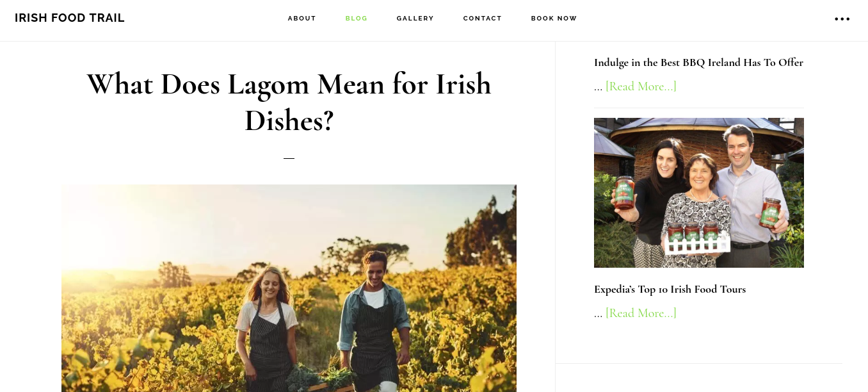Go to the About page

pos(301,19)
